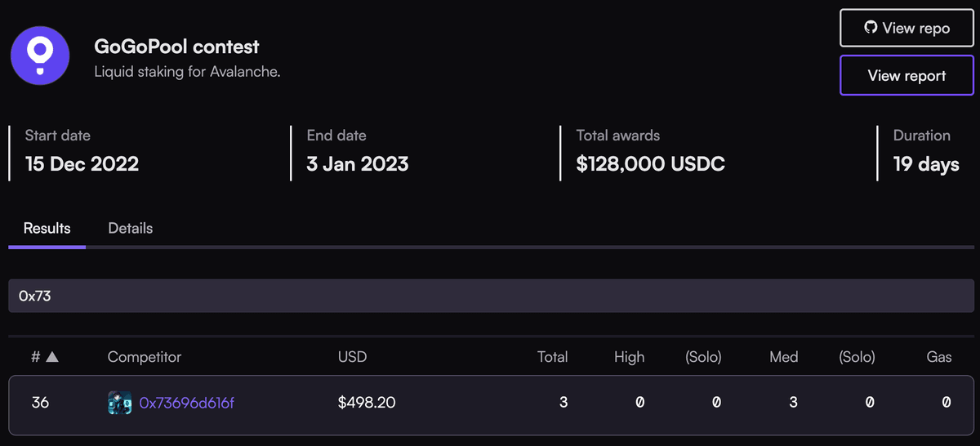Open the View report button
The height and width of the screenshot is (446, 980).
[906, 76]
